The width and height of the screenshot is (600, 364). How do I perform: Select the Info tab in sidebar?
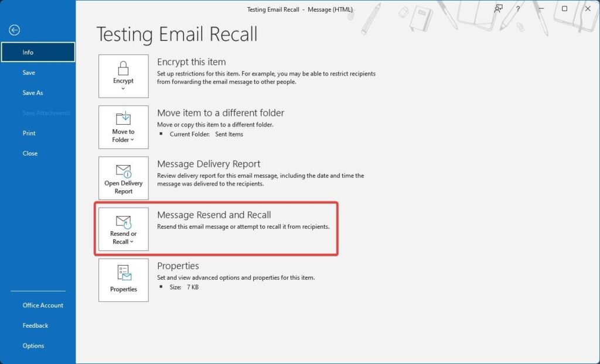[x=38, y=52]
